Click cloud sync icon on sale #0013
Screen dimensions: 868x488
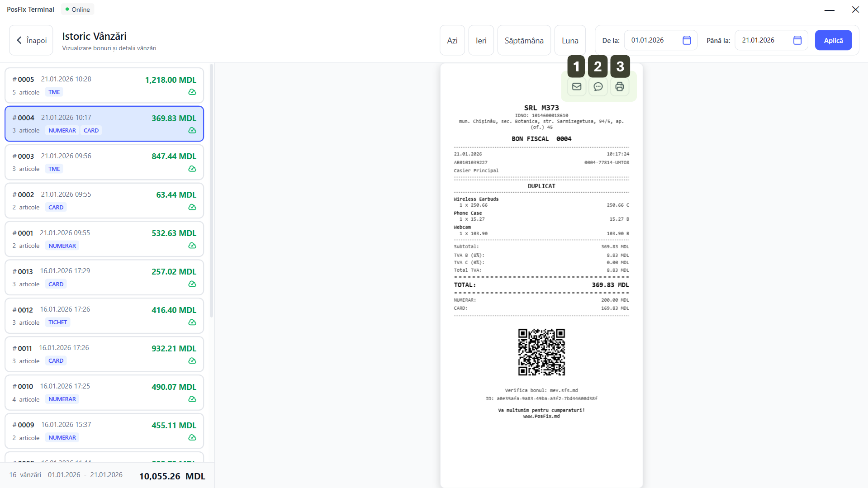click(x=192, y=284)
